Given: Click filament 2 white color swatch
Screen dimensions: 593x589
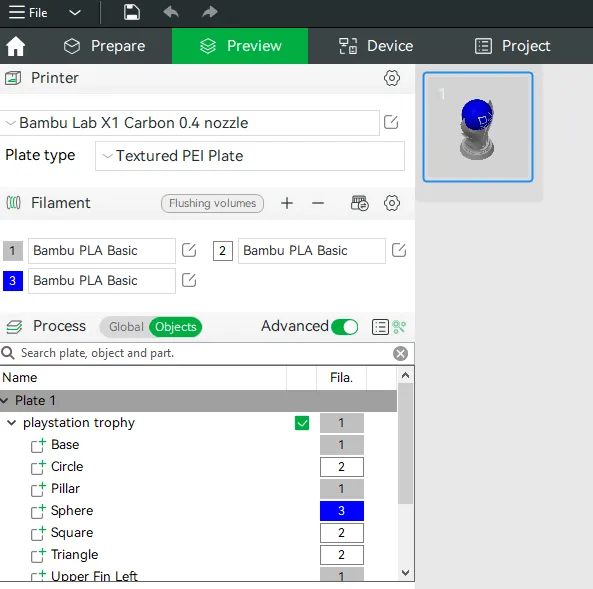Looking at the screenshot, I should click(x=223, y=251).
